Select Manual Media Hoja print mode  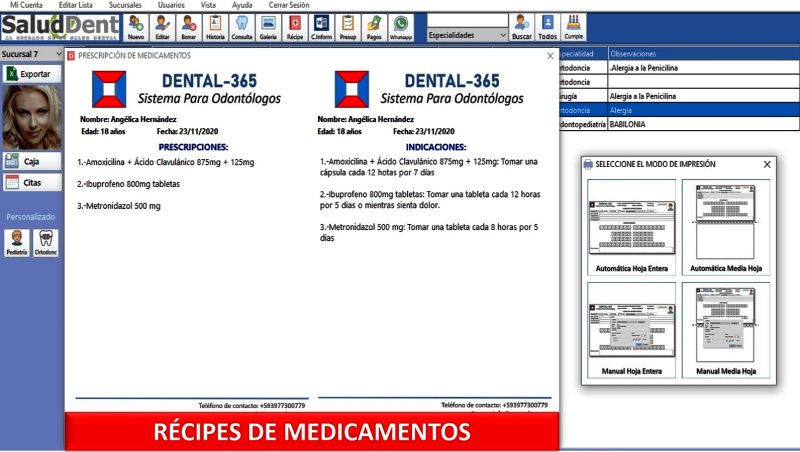click(x=726, y=330)
